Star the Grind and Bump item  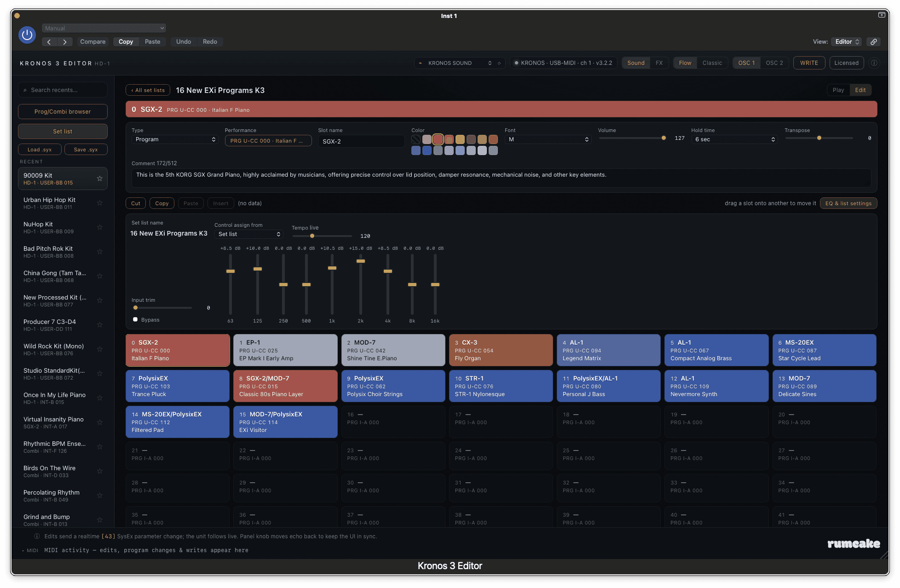coord(99,520)
